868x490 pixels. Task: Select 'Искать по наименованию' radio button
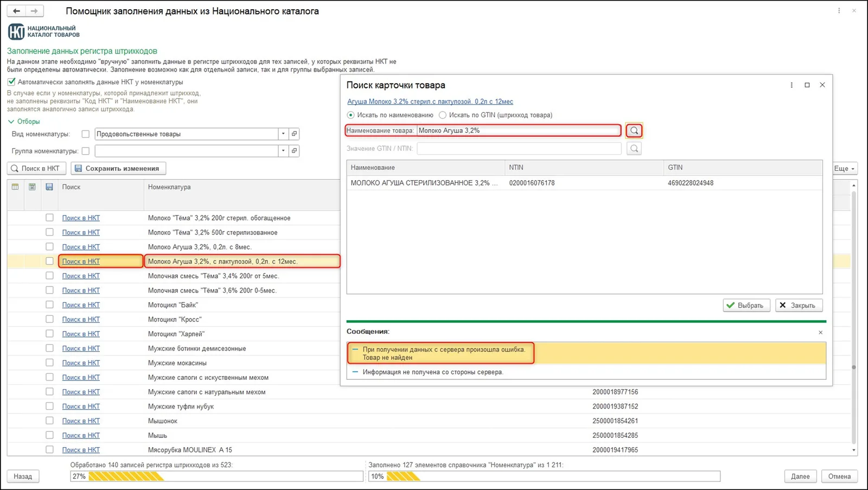350,115
